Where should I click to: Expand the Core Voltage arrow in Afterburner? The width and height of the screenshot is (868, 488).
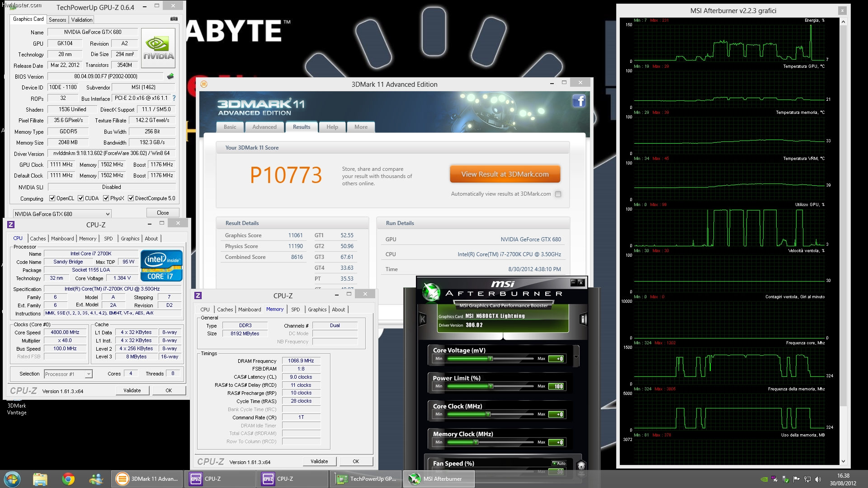(576, 357)
